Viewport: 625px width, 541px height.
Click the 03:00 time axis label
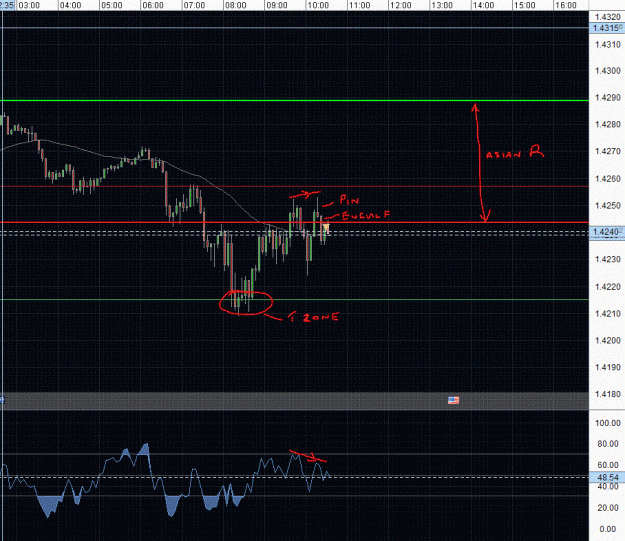coord(29,5)
